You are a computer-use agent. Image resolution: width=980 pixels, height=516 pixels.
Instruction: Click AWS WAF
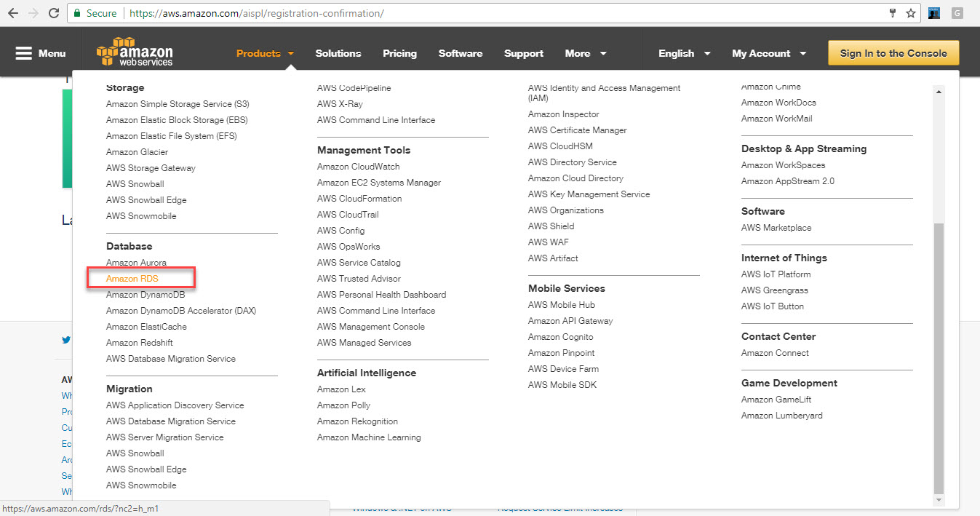click(x=549, y=242)
